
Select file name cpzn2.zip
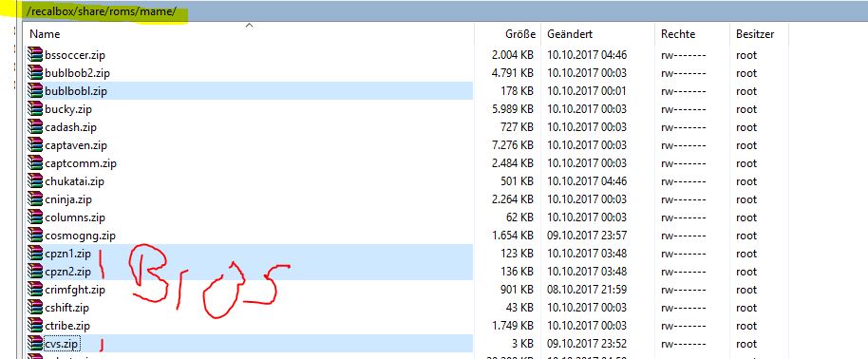[x=67, y=272]
